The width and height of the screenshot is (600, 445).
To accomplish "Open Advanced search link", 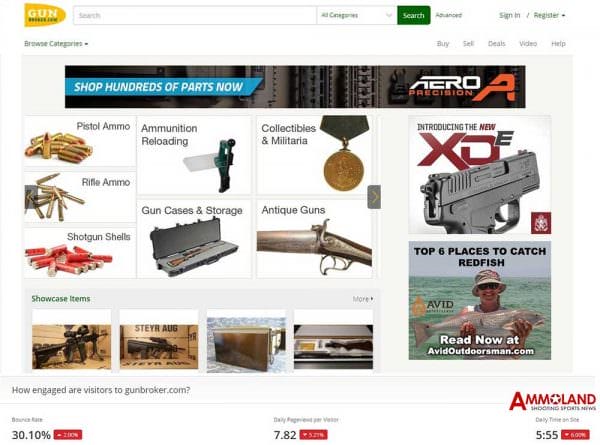I will pyautogui.click(x=448, y=15).
